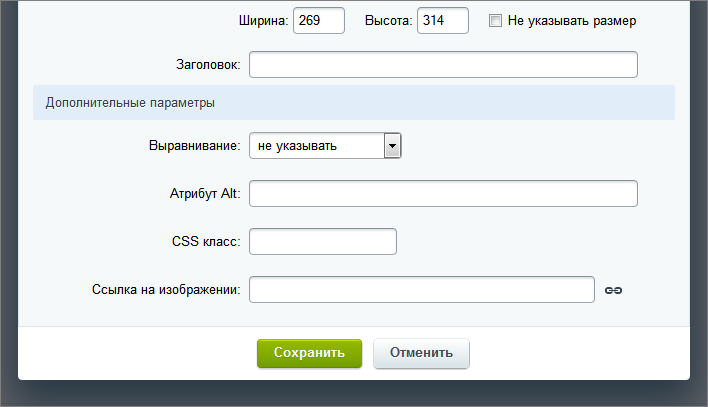This screenshot has height=407, width=708.
Task: Click the Ширина: label
Action: pos(263,21)
